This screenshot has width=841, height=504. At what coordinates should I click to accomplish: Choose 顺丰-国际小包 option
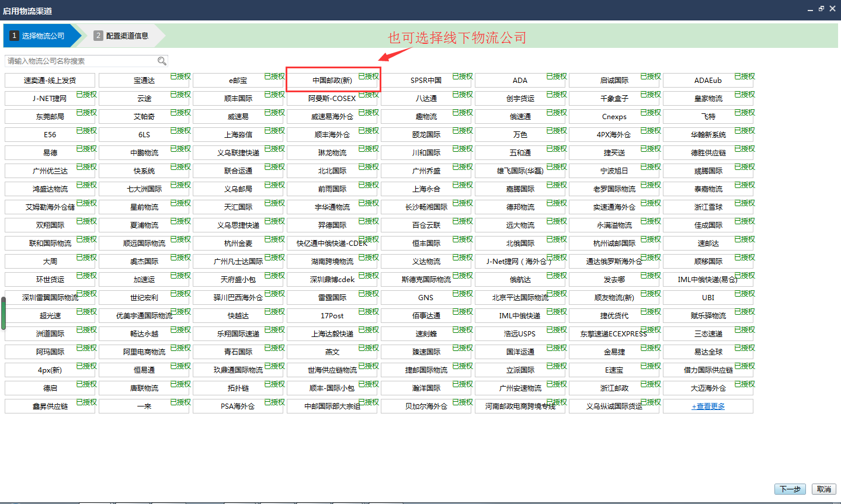(x=332, y=388)
